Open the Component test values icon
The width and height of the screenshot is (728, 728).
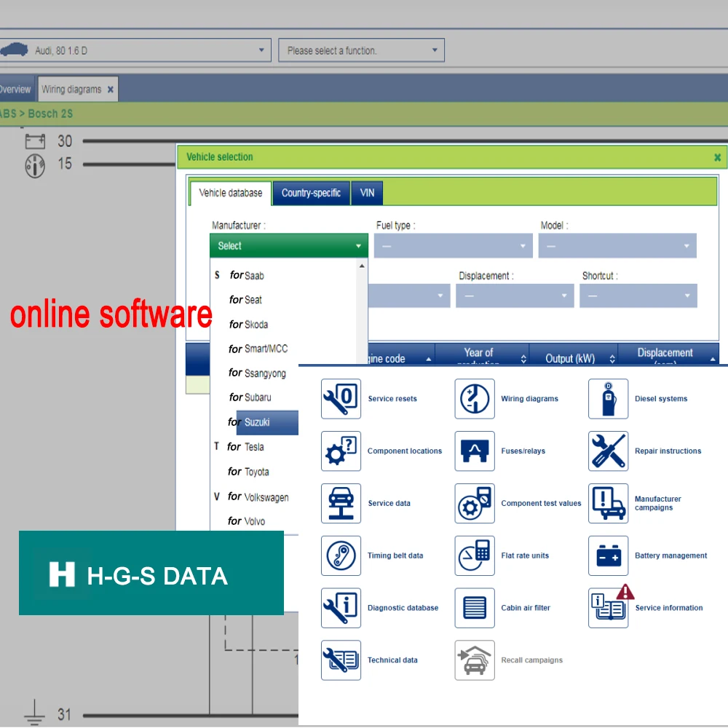(x=475, y=503)
